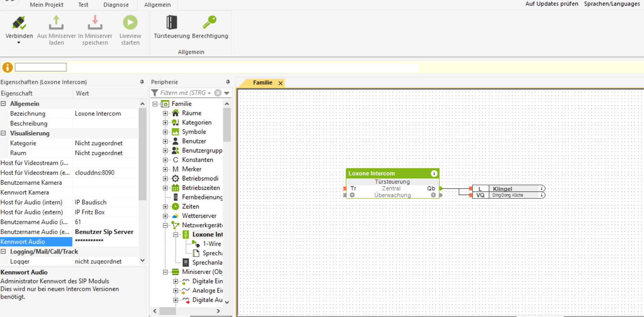Click the Betriebszeiten calendar icon
This screenshot has height=317, width=644.
coord(175,188)
